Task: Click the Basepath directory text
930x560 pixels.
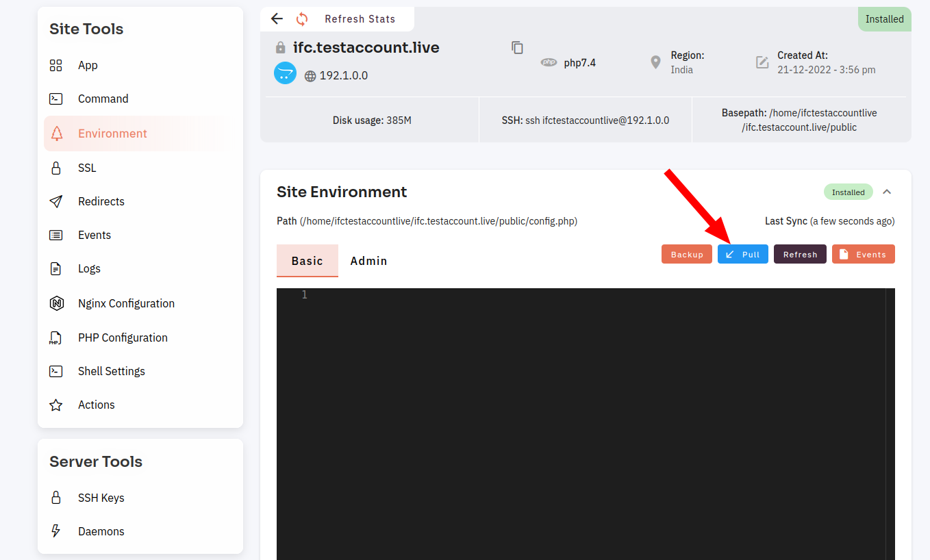Action: 799,120
